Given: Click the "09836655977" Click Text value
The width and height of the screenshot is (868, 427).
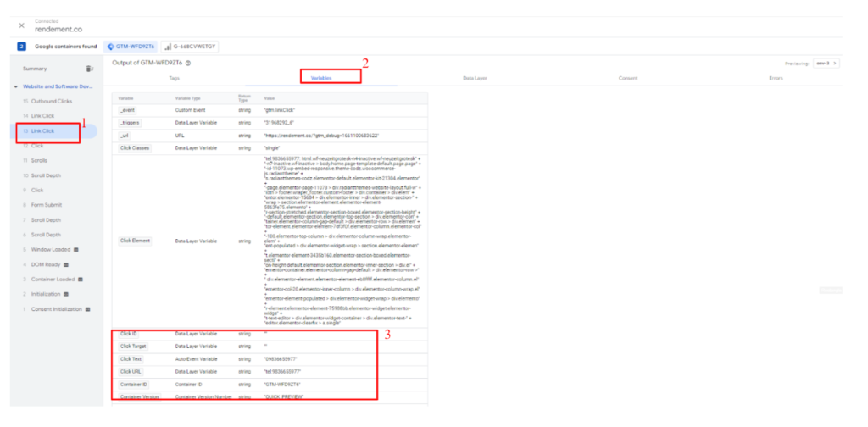Looking at the screenshot, I should click(281, 359).
